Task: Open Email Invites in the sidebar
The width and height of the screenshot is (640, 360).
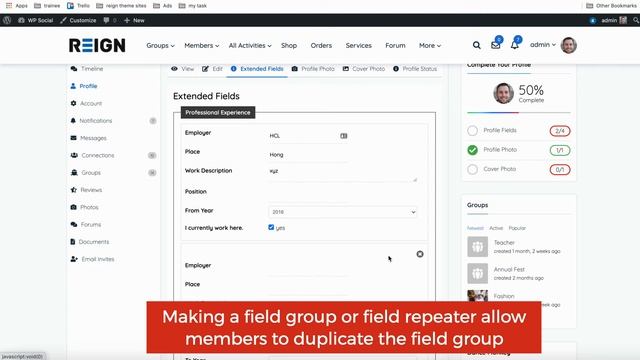Action: [x=92, y=259]
